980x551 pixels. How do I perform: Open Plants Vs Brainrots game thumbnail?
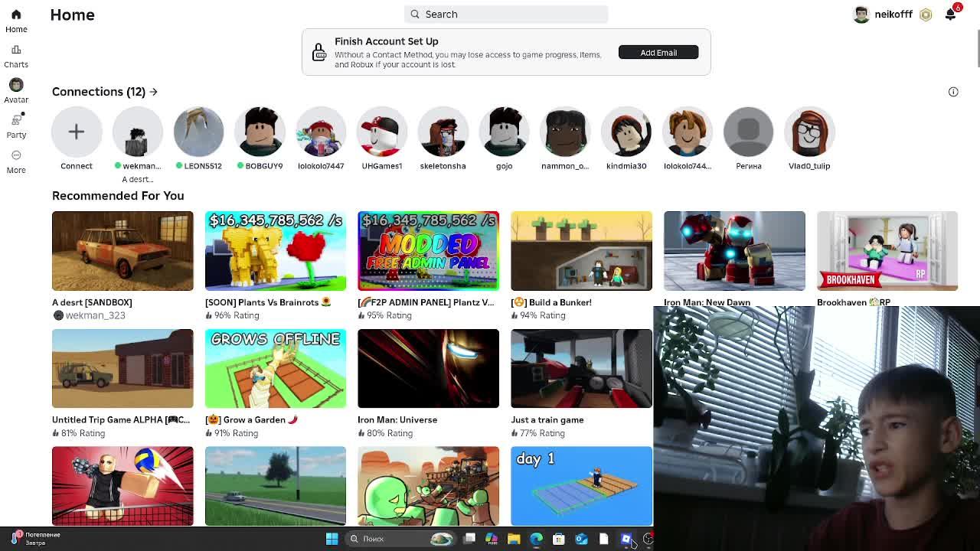coord(276,251)
